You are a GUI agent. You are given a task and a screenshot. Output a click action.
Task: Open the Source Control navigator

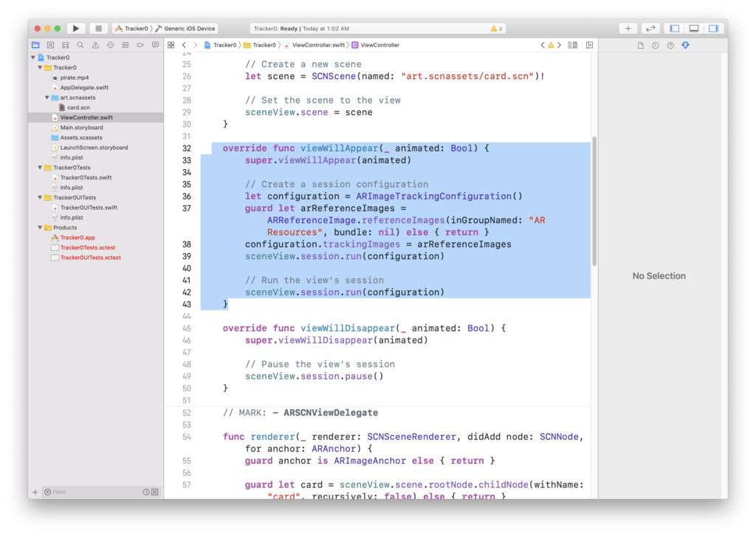click(x=50, y=45)
